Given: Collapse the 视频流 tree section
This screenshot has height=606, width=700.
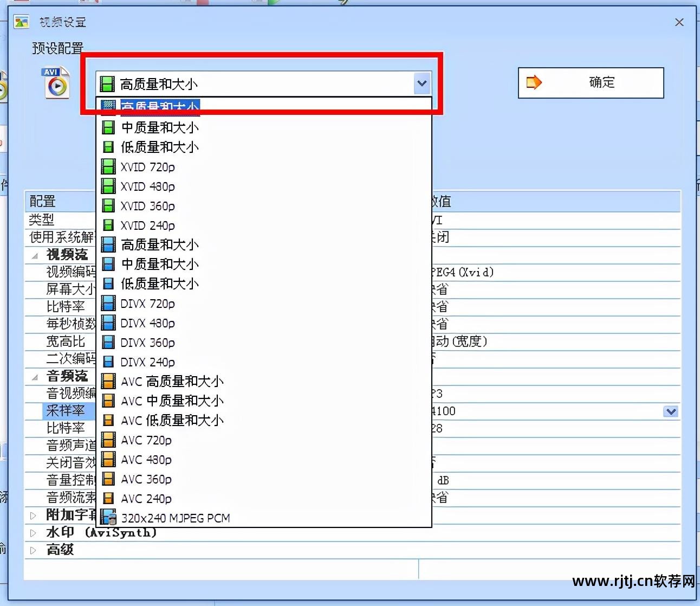Looking at the screenshot, I should coord(35,255).
